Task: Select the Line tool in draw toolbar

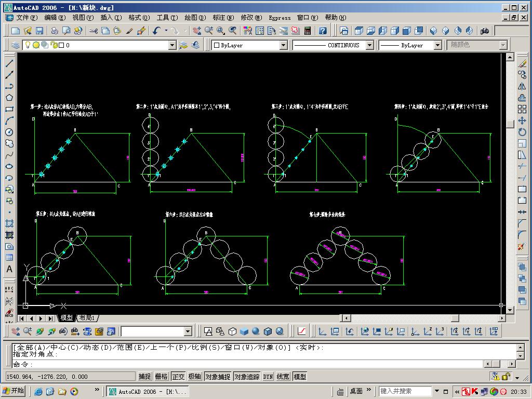Action: (x=9, y=63)
